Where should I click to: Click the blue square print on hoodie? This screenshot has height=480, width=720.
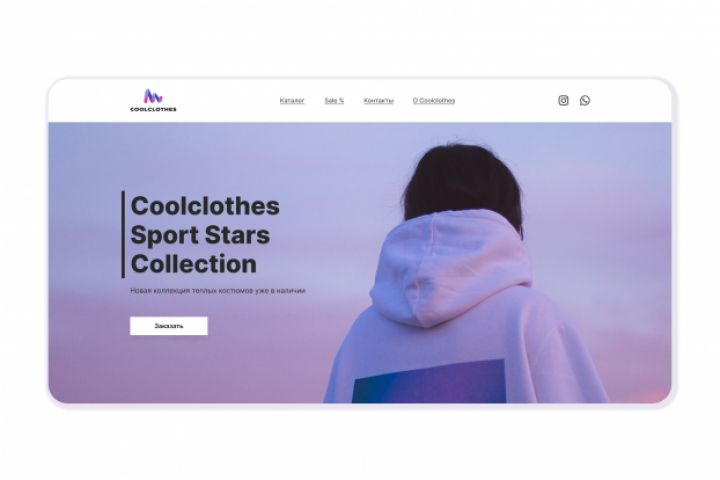(429, 381)
